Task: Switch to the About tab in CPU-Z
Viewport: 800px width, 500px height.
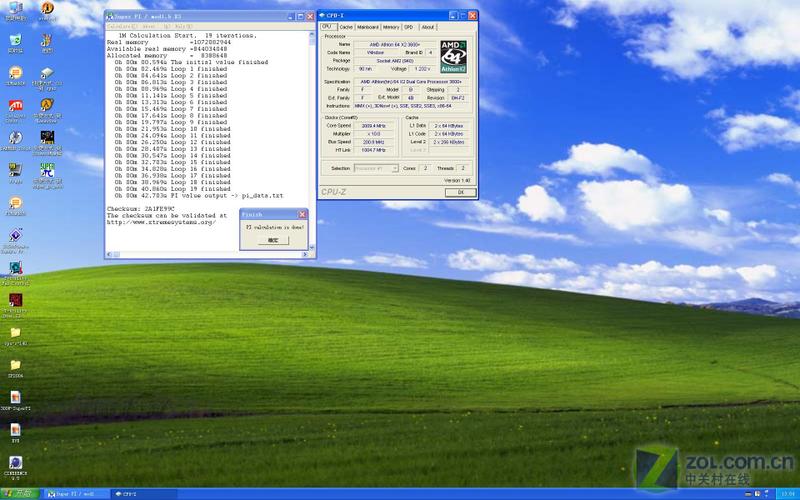Action: [428, 27]
